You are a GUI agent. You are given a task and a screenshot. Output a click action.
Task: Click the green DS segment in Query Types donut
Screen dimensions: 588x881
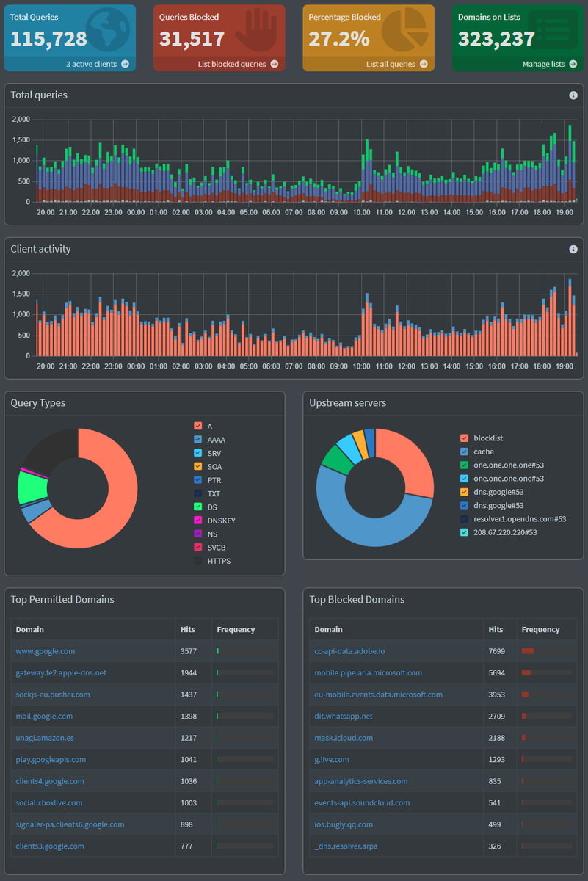(x=31, y=486)
